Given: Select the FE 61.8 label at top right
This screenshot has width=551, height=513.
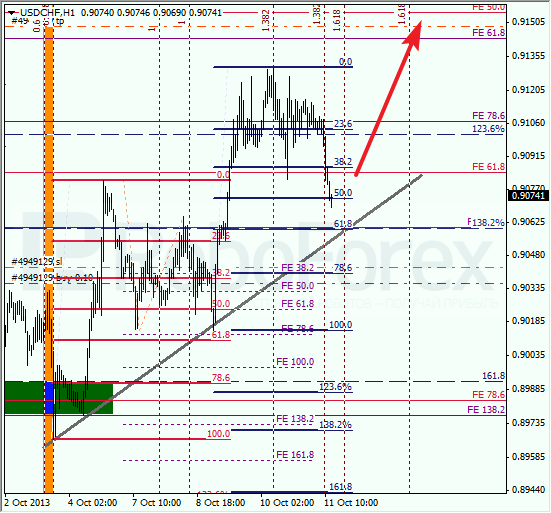Looking at the screenshot, I should [488, 33].
